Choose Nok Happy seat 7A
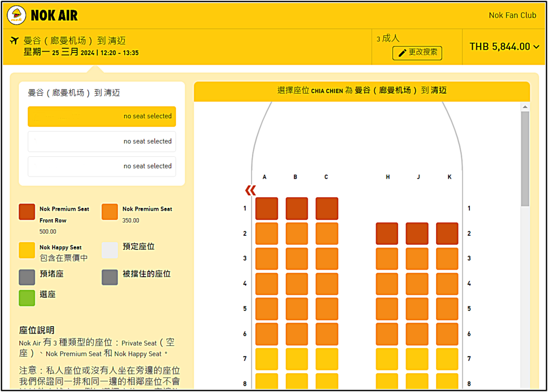548x392 pixels. click(x=267, y=359)
